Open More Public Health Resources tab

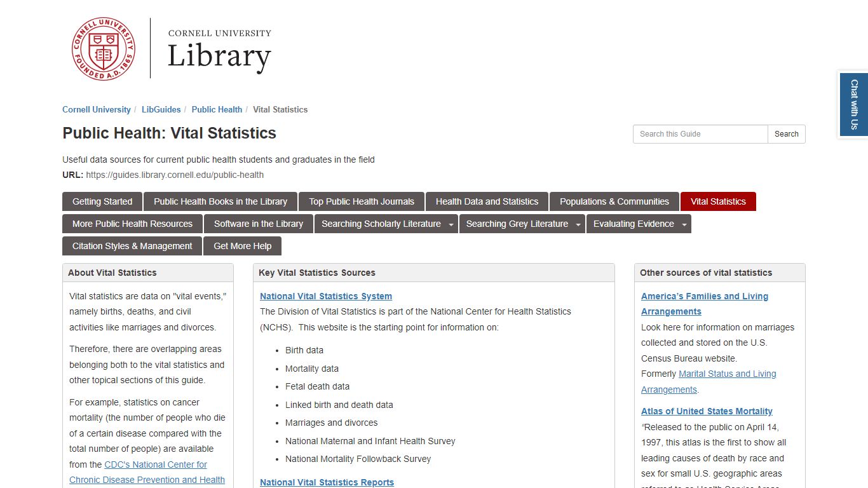[132, 224]
